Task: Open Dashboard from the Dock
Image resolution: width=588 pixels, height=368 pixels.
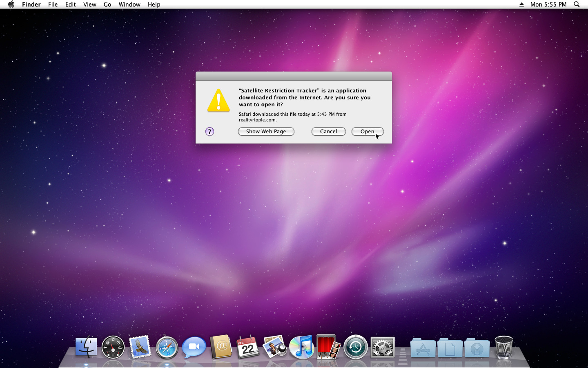Action: click(x=113, y=347)
